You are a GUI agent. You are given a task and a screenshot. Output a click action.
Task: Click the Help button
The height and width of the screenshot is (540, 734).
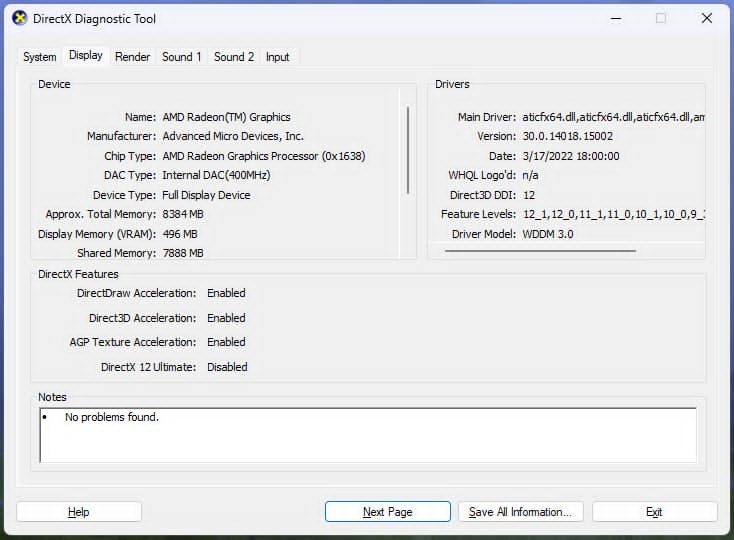79,512
